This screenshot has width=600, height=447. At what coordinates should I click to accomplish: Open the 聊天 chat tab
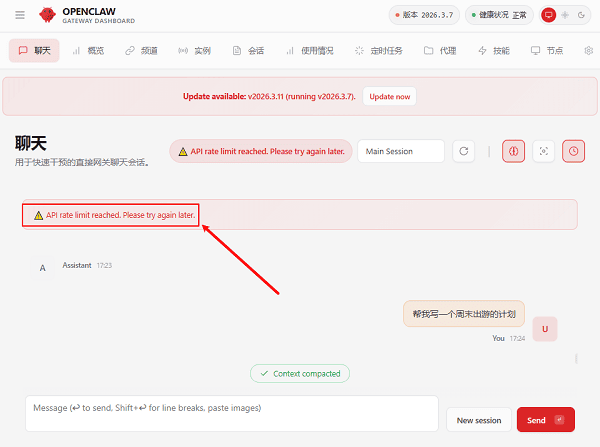tap(34, 51)
